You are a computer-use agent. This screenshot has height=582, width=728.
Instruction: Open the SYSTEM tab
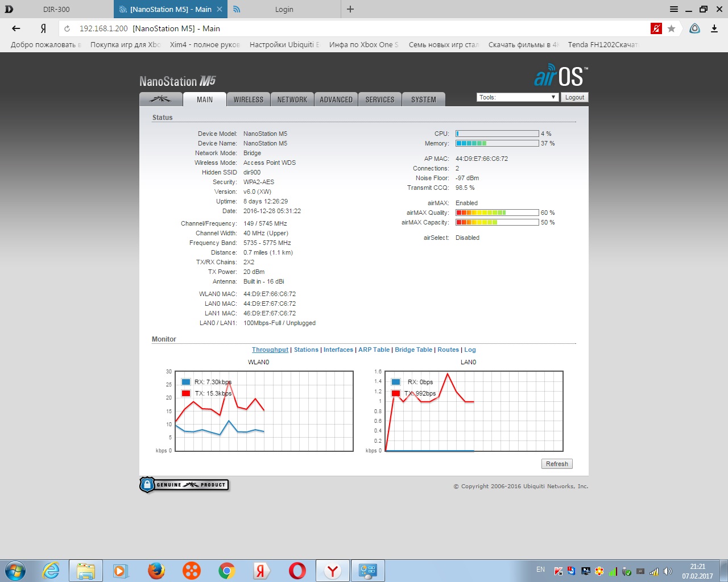(x=424, y=99)
